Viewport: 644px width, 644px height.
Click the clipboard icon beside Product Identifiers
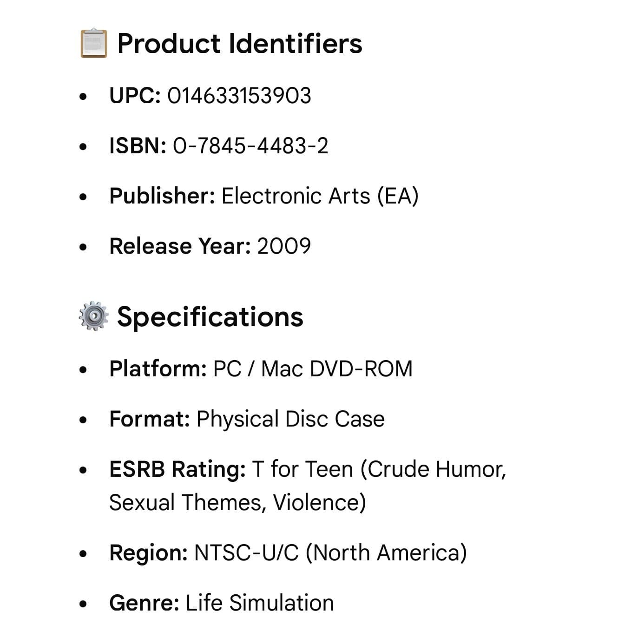pyautogui.click(x=94, y=43)
